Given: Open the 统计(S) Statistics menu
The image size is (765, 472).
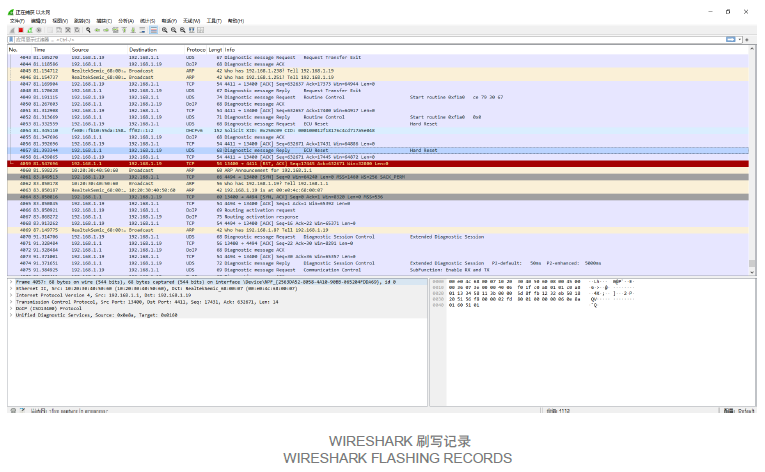Looking at the screenshot, I should tap(147, 21).
